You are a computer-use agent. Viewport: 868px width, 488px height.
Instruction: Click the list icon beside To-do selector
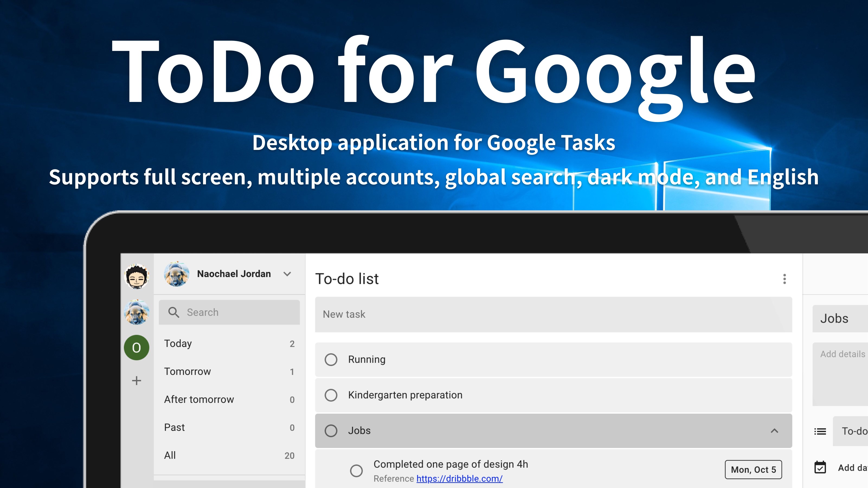pos(820,431)
